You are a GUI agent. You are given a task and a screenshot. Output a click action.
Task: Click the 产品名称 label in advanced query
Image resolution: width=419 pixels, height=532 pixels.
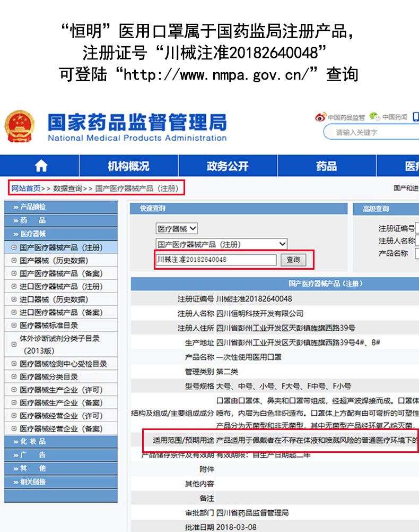(x=393, y=253)
